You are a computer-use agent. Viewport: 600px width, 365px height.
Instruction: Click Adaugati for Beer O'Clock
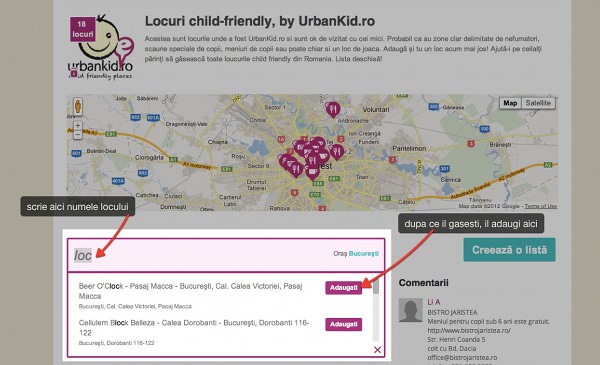tap(344, 287)
